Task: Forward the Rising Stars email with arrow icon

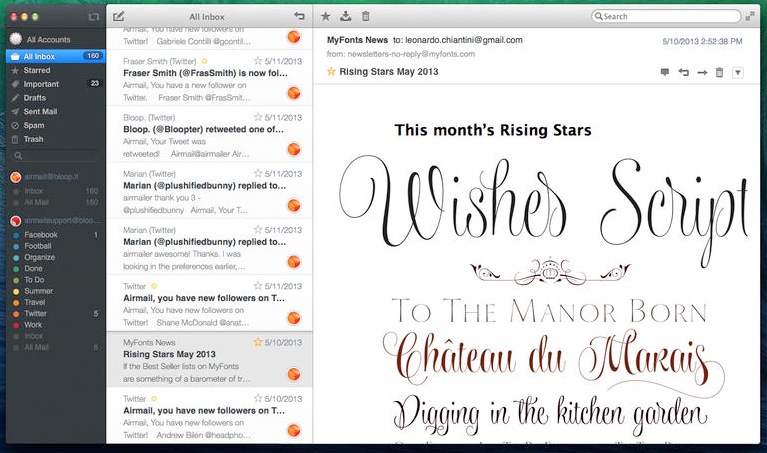Action: [x=702, y=72]
